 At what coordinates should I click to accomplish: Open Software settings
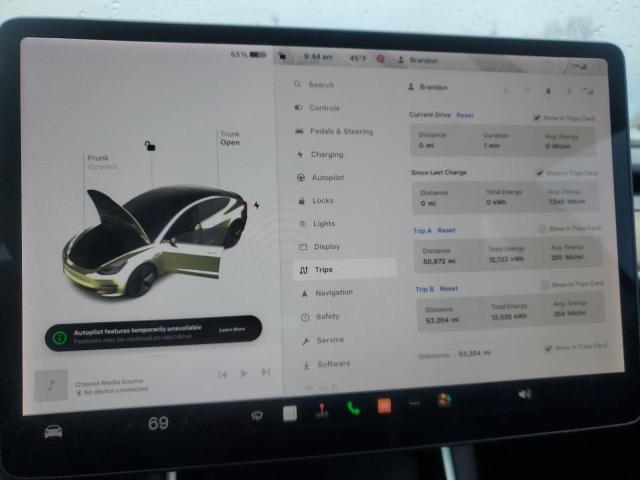tap(327, 364)
